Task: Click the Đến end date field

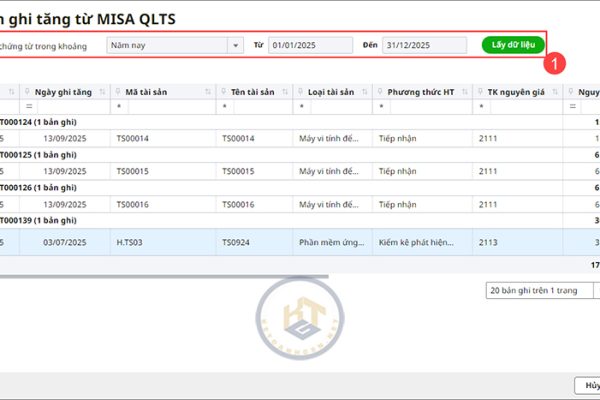Action: [423, 45]
